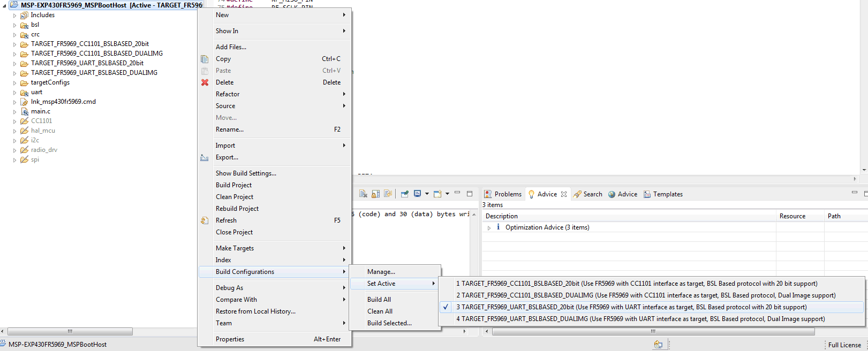Click Manage... in build configurations submenu
This screenshot has width=868, height=351.
pyautogui.click(x=381, y=272)
